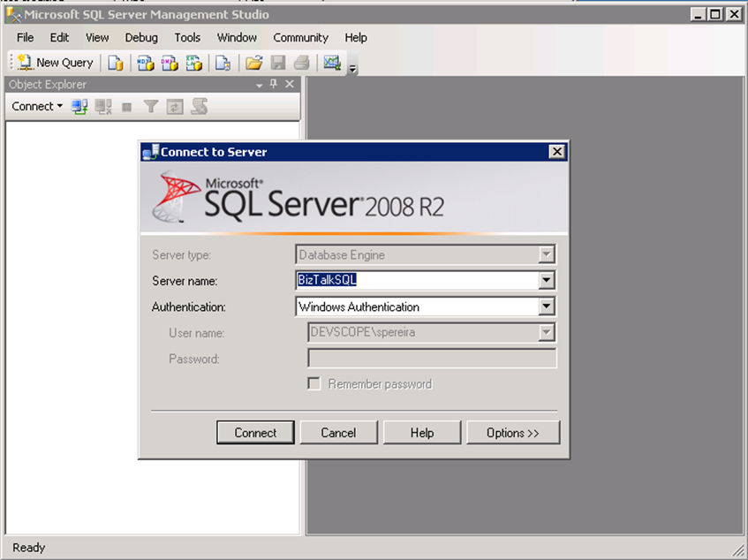The width and height of the screenshot is (748, 560).
Task: Expand the Server type dropdown
Action: [x=547, y=254]
